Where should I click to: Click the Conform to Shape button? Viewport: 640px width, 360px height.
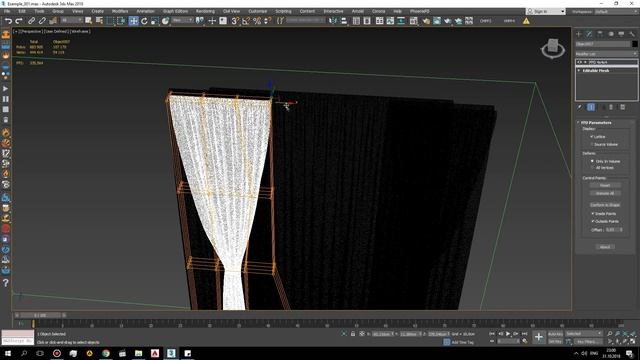click(x=605, y=205)
